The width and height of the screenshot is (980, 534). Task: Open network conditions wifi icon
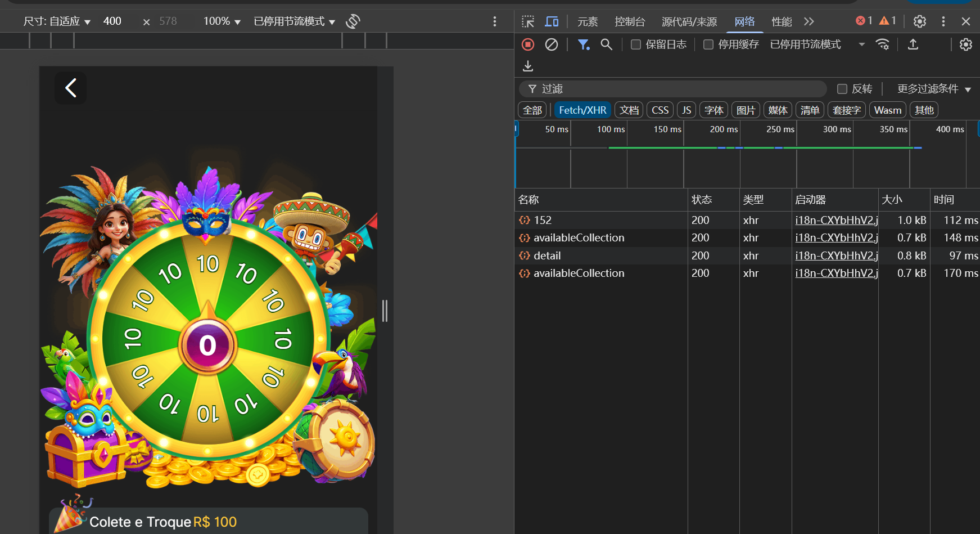(x=883, y=44)
